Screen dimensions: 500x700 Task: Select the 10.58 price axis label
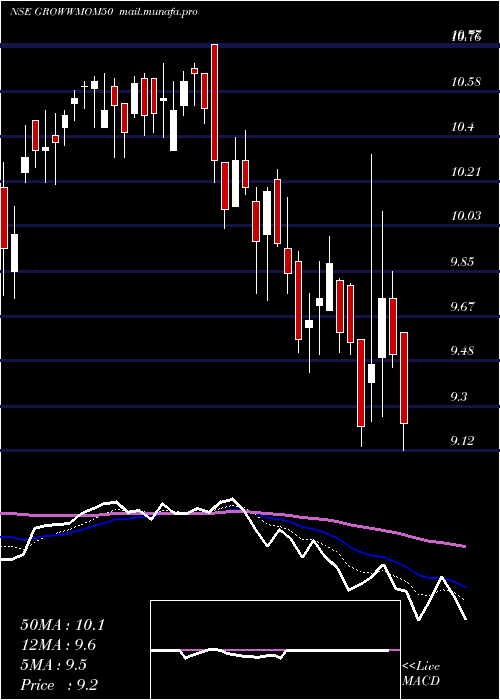(466, 82)
